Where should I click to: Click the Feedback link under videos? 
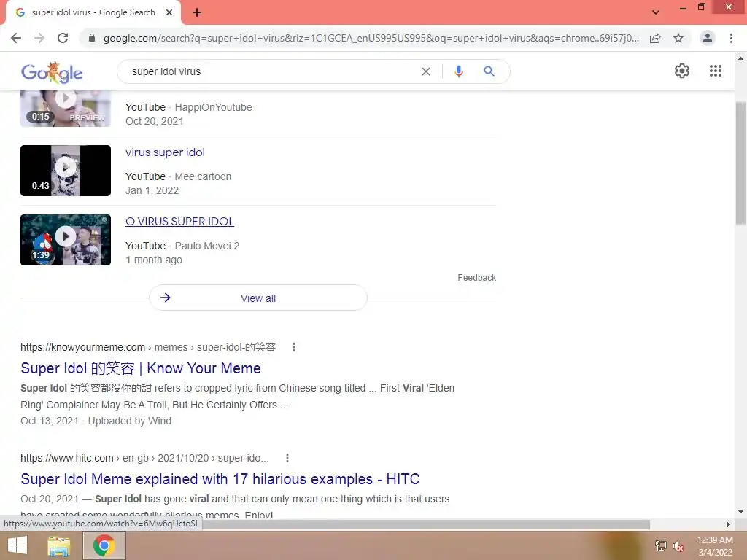point(476,278)
